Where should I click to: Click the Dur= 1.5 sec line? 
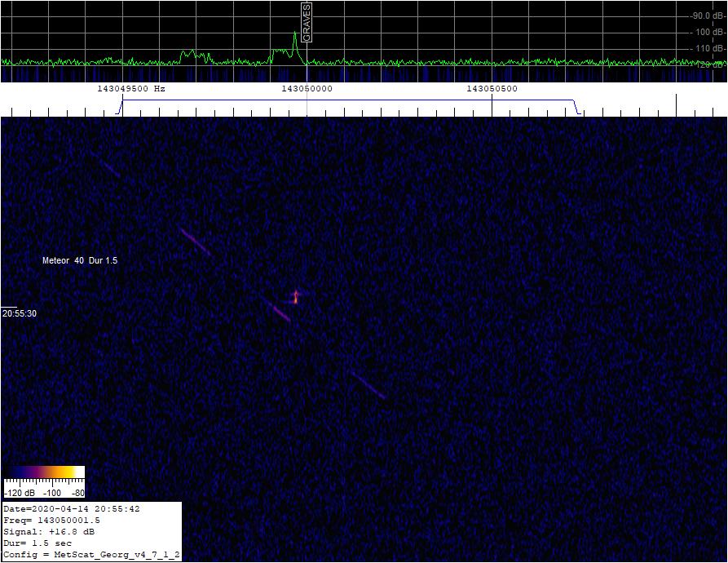tap(38, 543)
